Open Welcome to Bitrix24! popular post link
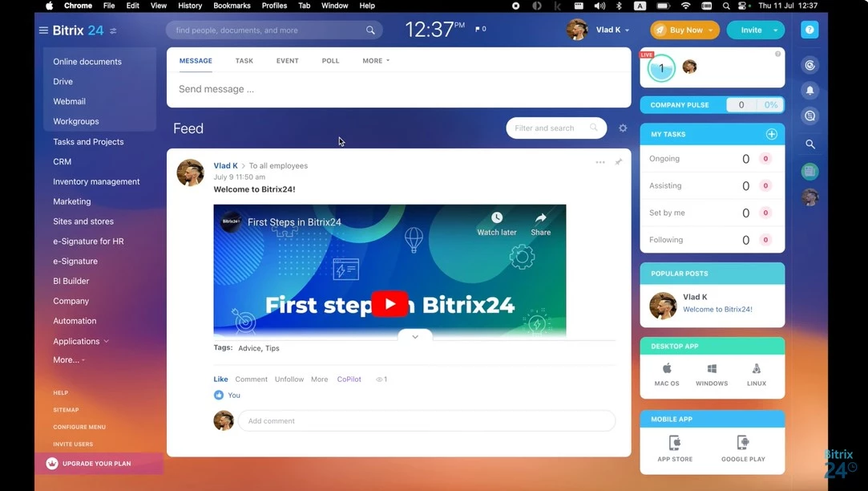This screenshot has width=868, height=491. 717,309
